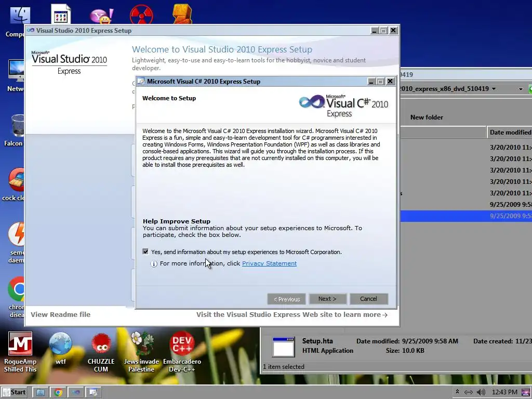
Task: Switch to Chrome from the taskbar
Action: [x=58, y=393]
